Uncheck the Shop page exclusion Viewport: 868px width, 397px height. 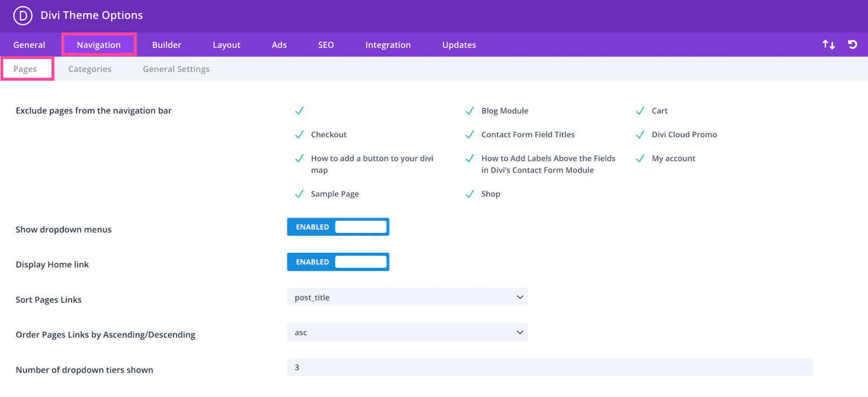470,193
